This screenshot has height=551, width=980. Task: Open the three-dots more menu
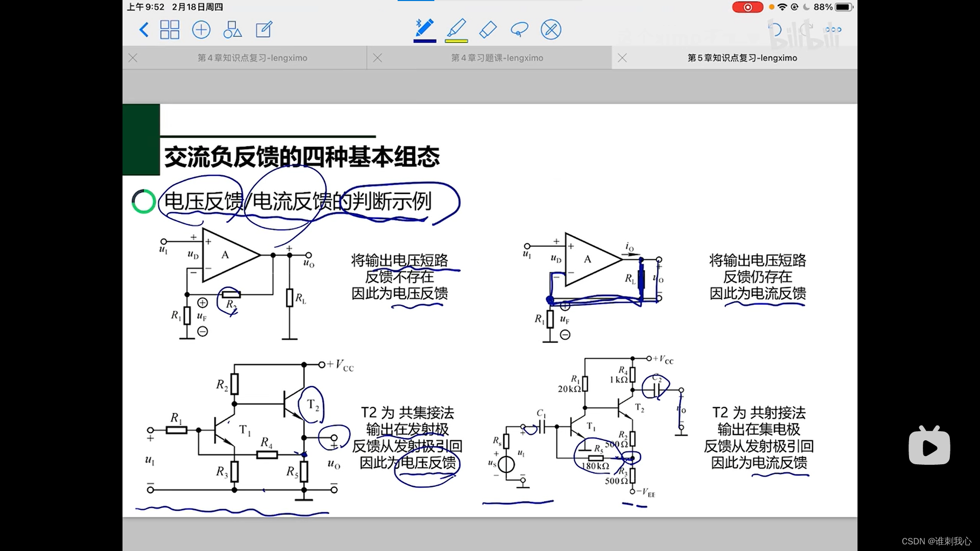(833, 30)
